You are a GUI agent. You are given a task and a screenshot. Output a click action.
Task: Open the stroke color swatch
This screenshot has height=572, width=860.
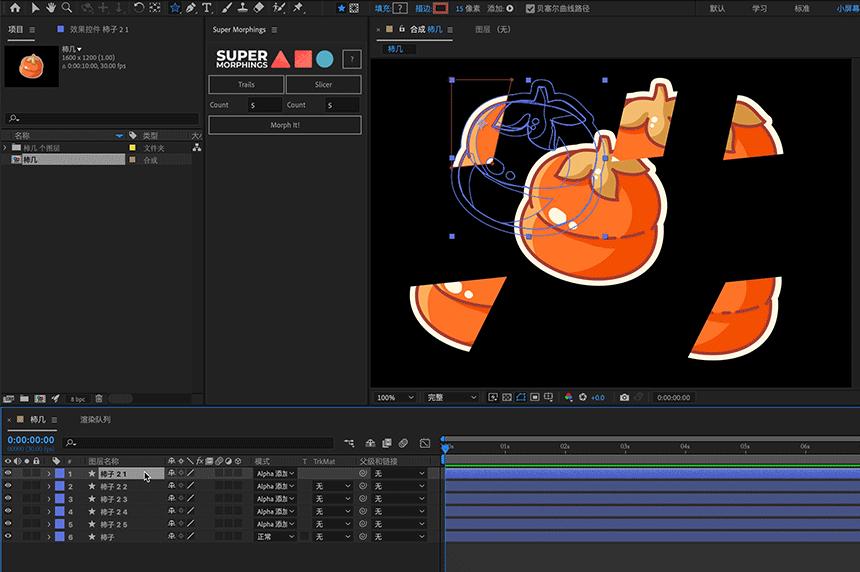[x=441, y=9]
